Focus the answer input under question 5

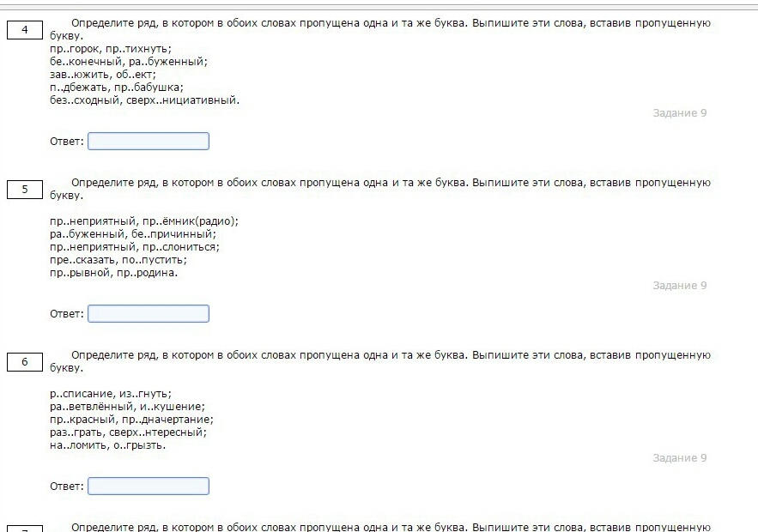148,313
